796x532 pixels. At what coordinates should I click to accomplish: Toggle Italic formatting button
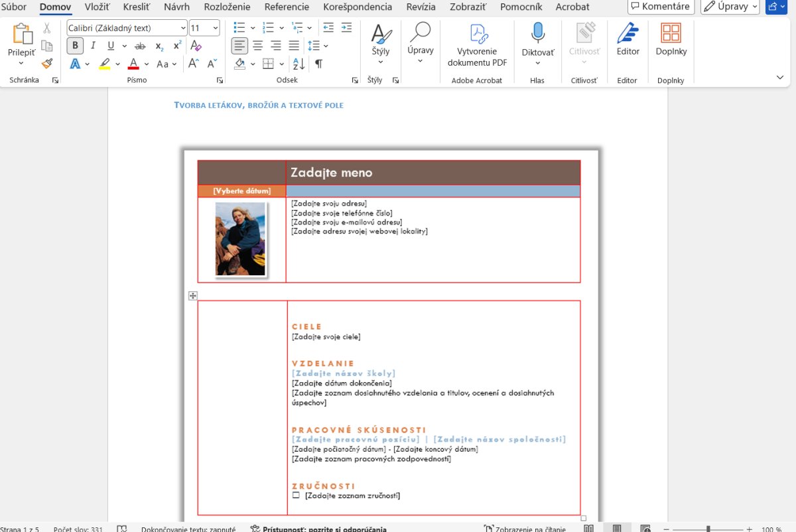(93, 46)
